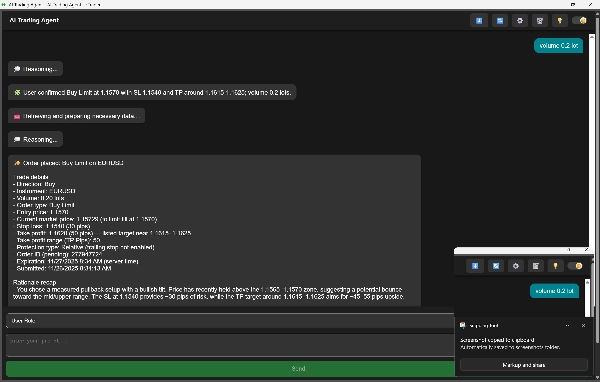Dismiss the Snipping Tool notification with X
Screen dimensions: 600x382
(583, 326)
